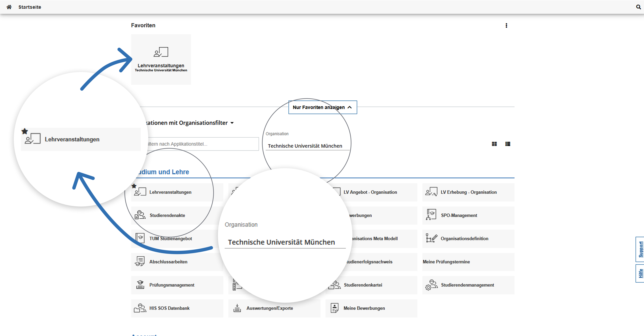The height and width of the screenshot is (336, 644).
Task: Go to Startseite link
Action: [x=29, y=7]
